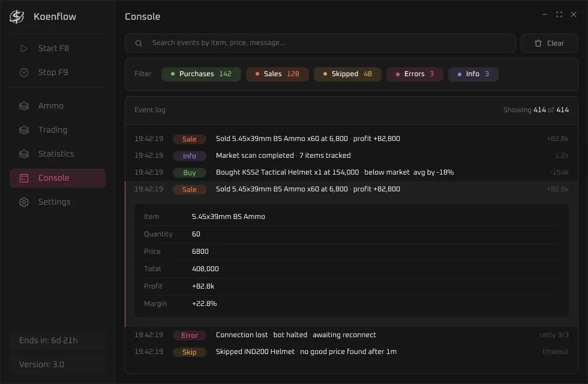Click the 1.2s duration on Info row

[562, 155]
